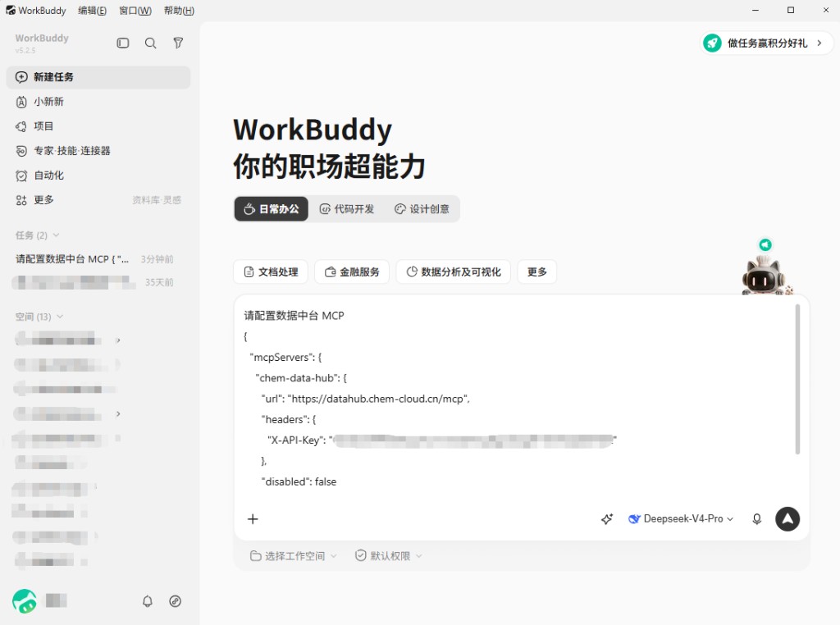Open the 选择工作空间 dropdown

(x=294, y=556)
